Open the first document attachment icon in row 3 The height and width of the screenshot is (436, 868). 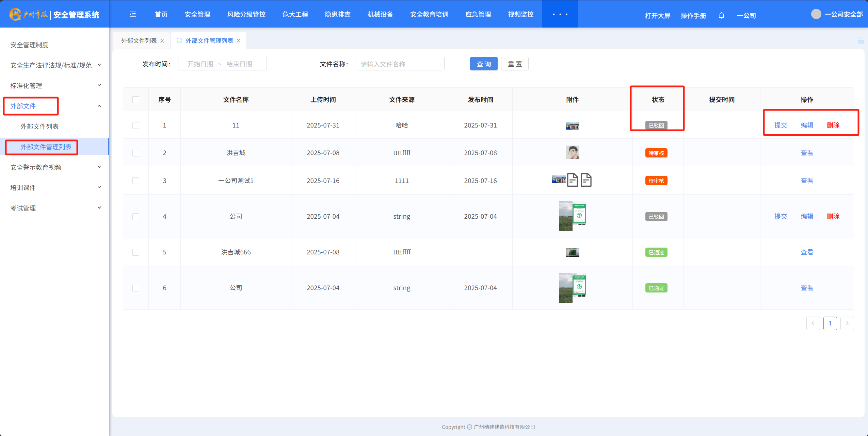pos(573,180)
